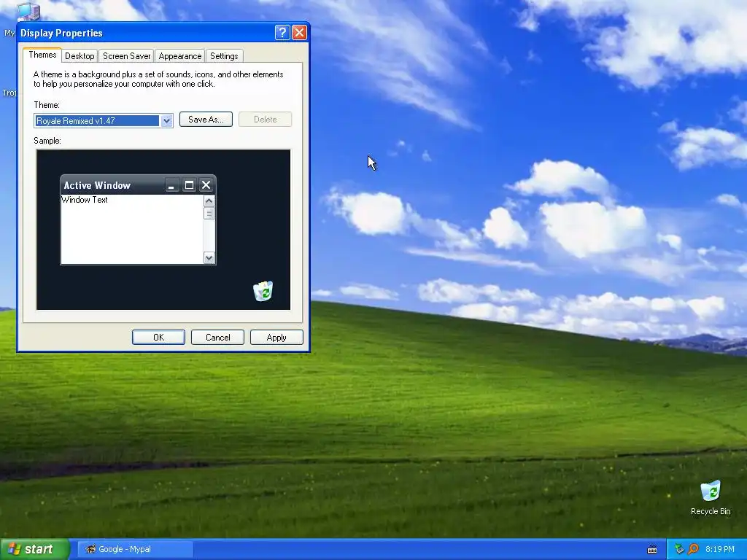Click the sample Active Window close icon
Viewport: 747px width, 560px height.
[206, 184]
